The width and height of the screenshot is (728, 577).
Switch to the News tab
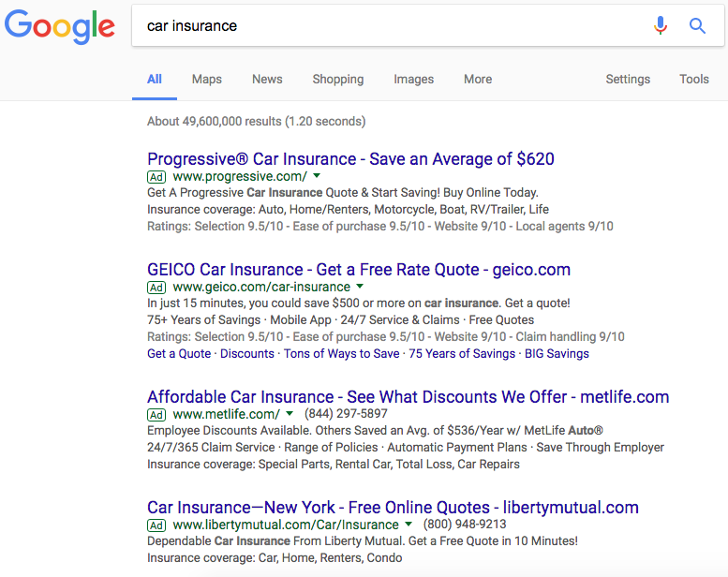coord(267,80)
